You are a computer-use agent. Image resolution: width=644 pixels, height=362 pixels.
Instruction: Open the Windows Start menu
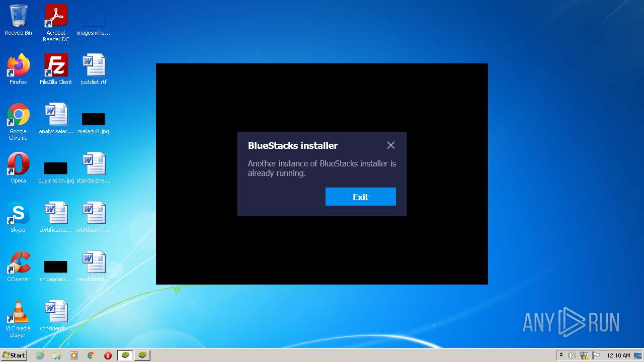pyautogui.click(x=14, y=355)
